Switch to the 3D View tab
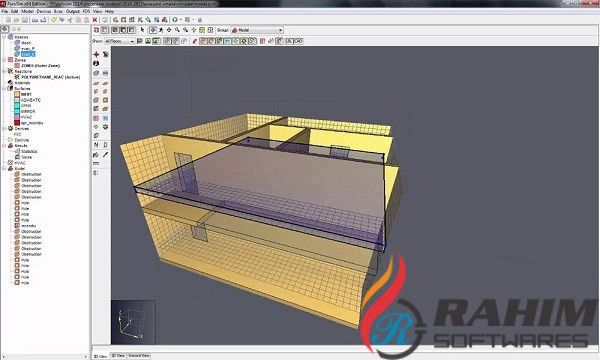This screenshot has height=360, width=600. click(100, 356)
